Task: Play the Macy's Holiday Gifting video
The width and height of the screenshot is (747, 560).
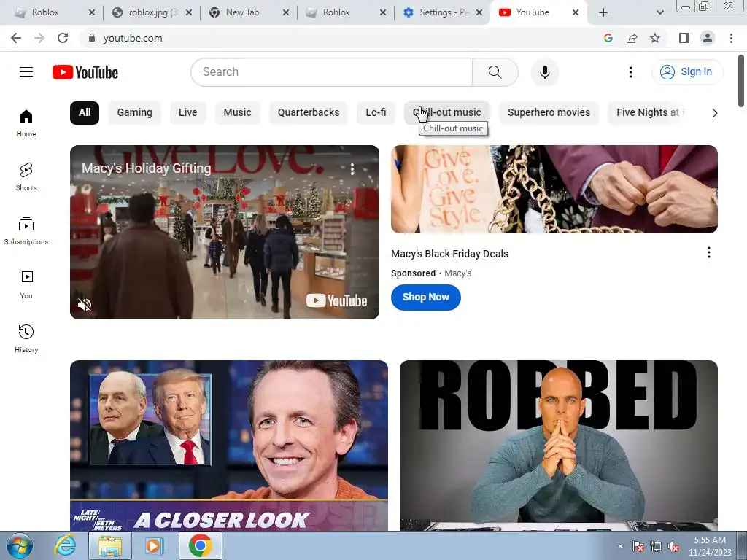Action: (225, 232)
